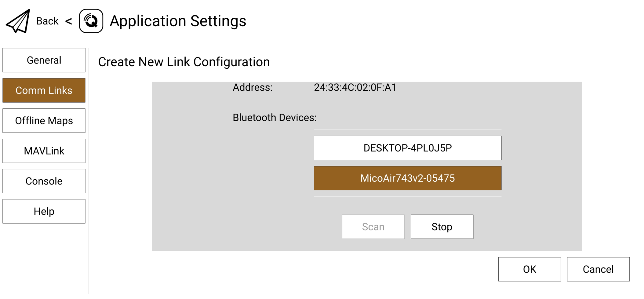Cancel the new link configuration
Screen dimensions: 644x299
pyautogui.click(x=598, y=269)
